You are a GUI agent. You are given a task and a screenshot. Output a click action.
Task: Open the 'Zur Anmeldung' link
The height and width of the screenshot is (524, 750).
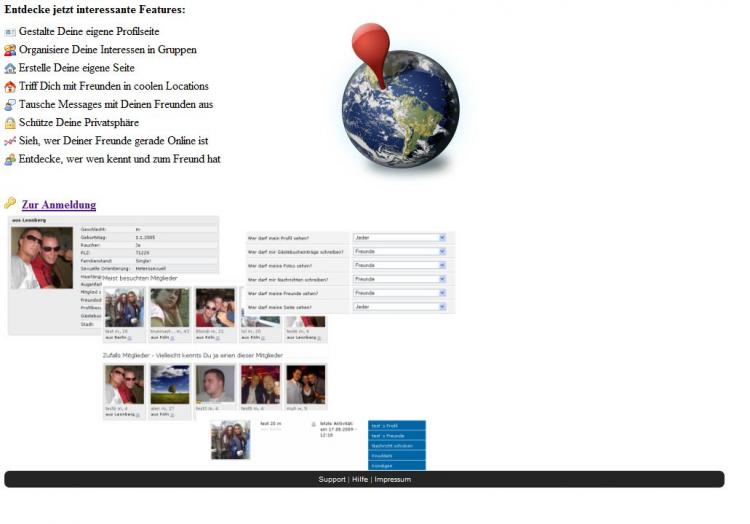(x=59, y=205)
